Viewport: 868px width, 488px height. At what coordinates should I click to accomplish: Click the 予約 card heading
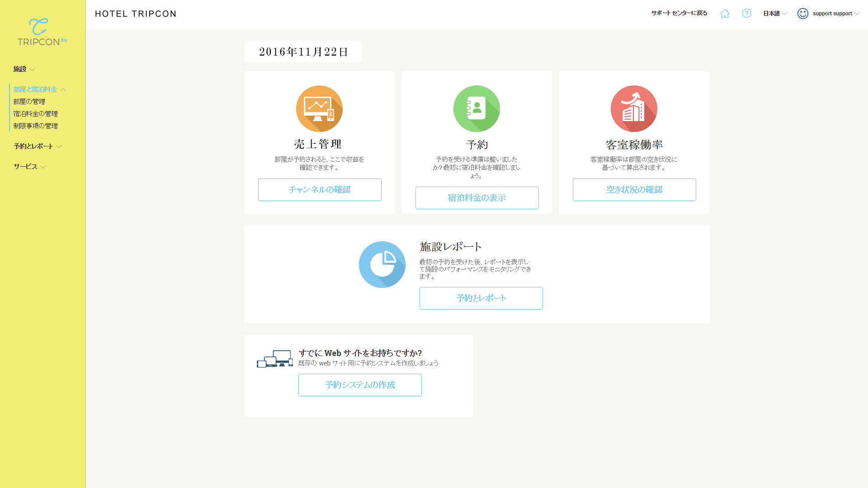pos(477,145)
